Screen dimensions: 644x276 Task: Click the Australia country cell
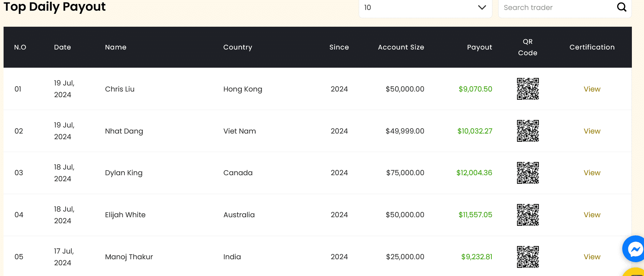239,215
